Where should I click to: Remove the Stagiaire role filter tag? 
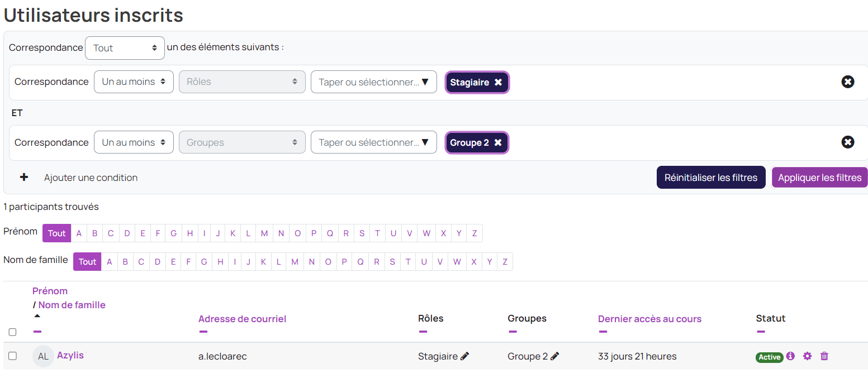click(498, 82)
